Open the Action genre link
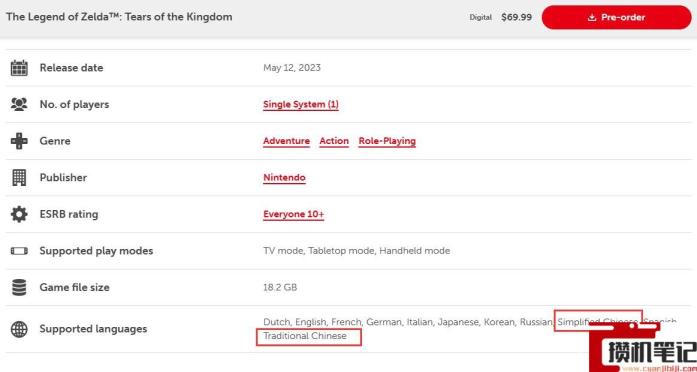 coord(334,141)
